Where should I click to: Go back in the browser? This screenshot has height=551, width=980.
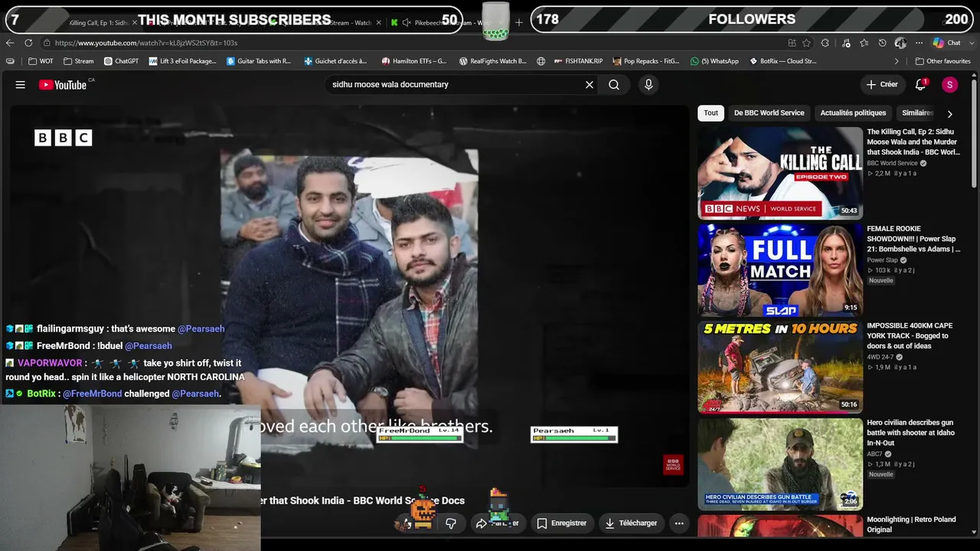click(10, 43)
